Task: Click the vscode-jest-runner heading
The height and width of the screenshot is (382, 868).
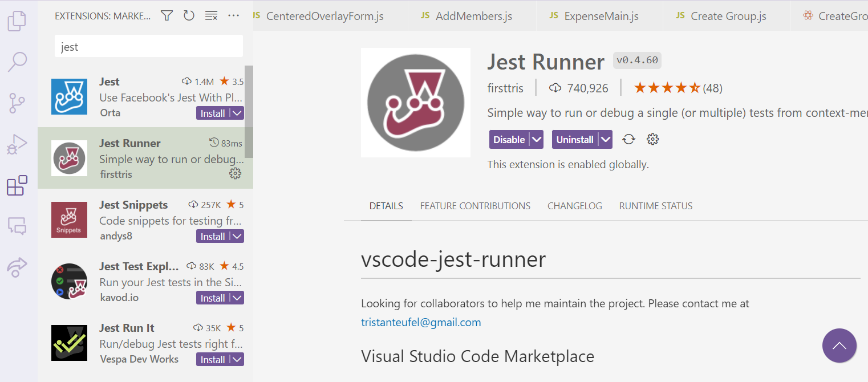Action: pyautogui.click(x=453, y=259)
